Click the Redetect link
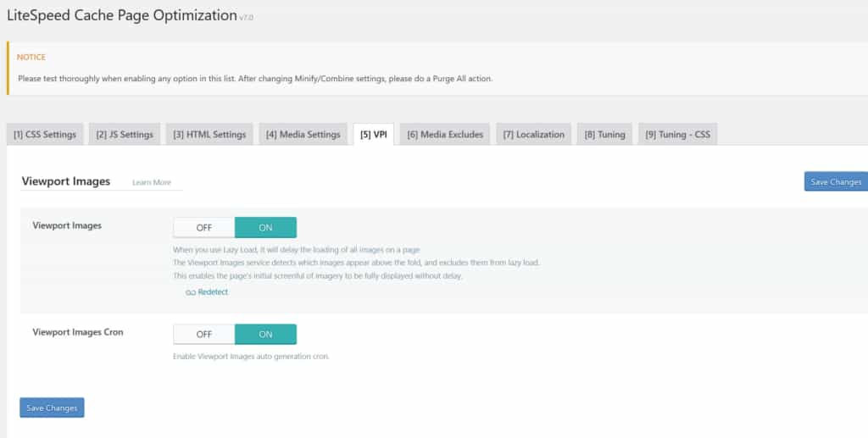The width and height of the screenshot is (868, 438). coord(213,292)
